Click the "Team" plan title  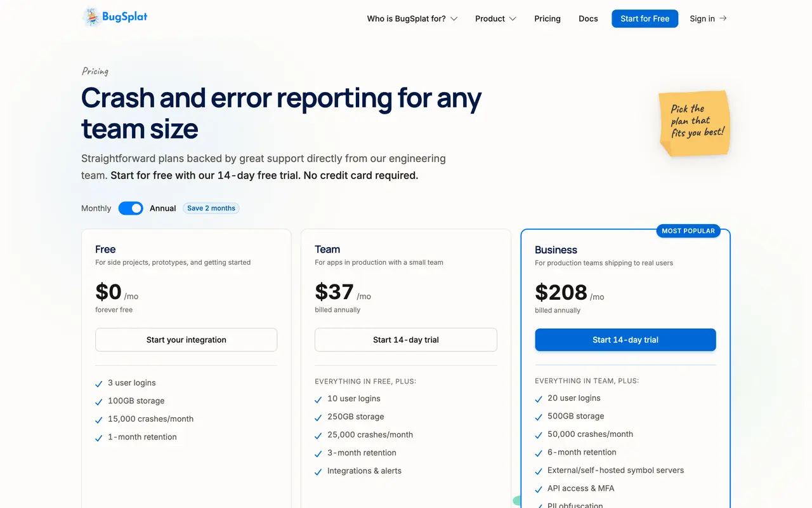coord(327,250)
